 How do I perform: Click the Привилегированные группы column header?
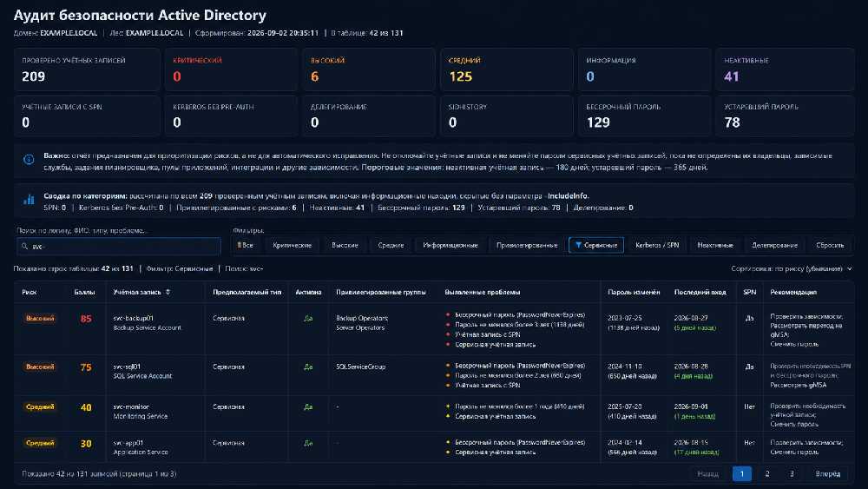click(381, 292)
